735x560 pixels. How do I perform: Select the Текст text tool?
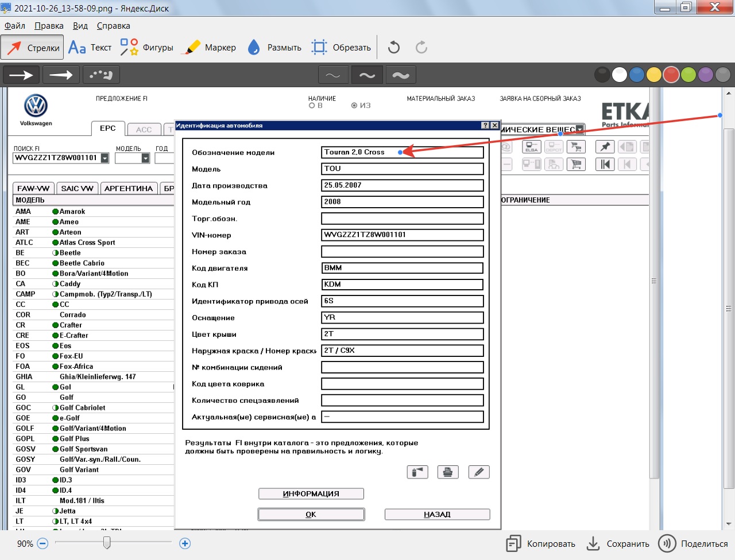pyautogui.click(x=90, y=48)
